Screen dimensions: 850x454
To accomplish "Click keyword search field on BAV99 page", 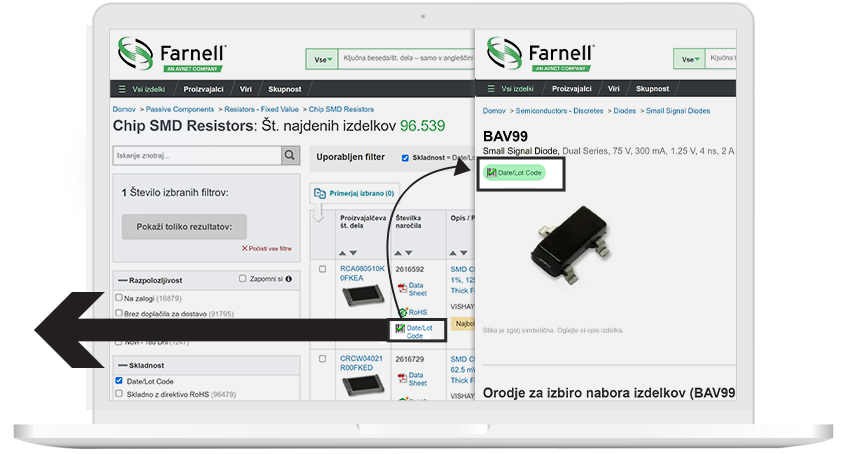I will [x=720, y=59].
